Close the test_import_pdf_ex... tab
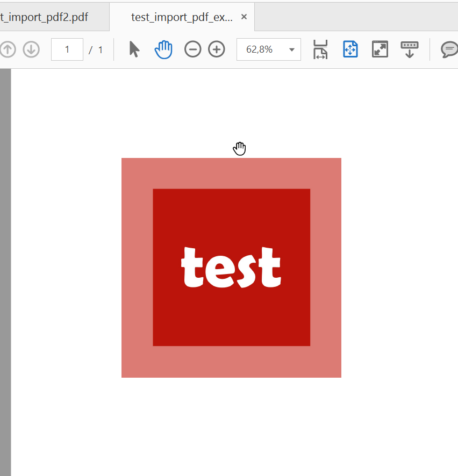Viewport: 458px width, 476px height. tap(244, 17)
